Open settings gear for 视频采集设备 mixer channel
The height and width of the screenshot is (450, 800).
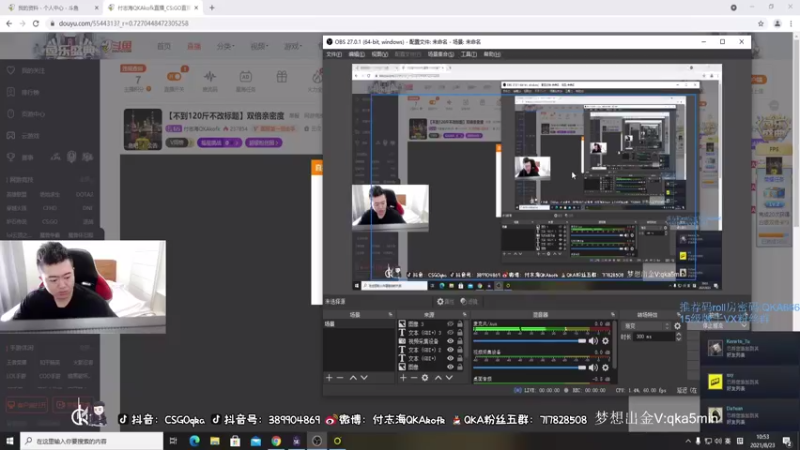605,367
